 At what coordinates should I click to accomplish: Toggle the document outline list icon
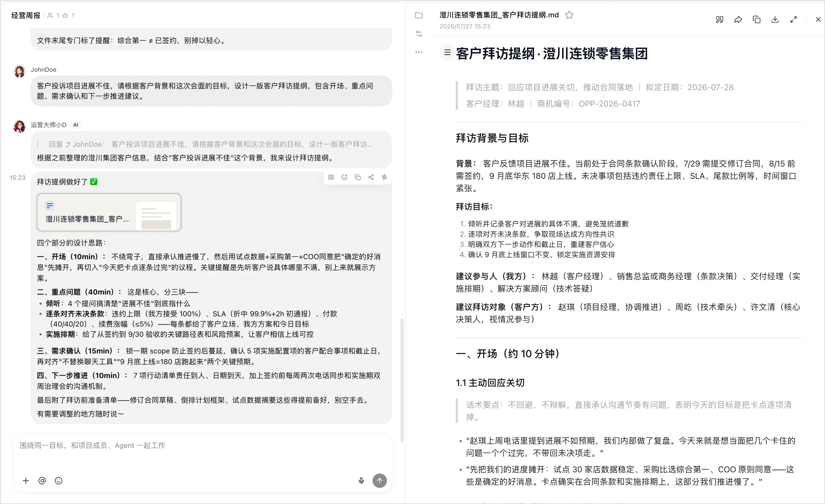click(x=447, y=52)
